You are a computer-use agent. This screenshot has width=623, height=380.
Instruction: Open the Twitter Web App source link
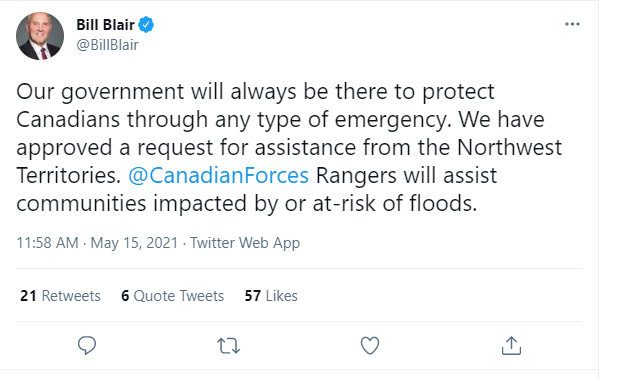pyautogui.click(x=245, y=242)
